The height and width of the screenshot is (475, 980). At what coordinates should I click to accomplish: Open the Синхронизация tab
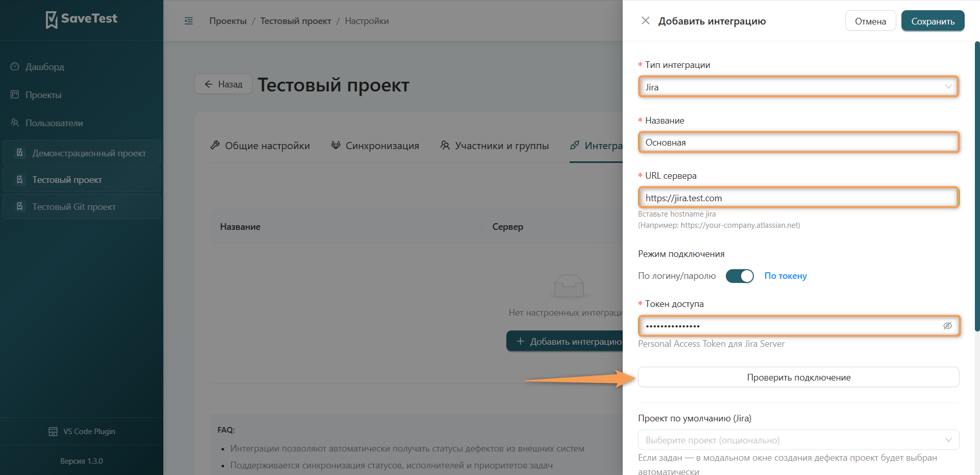[375, 146]
